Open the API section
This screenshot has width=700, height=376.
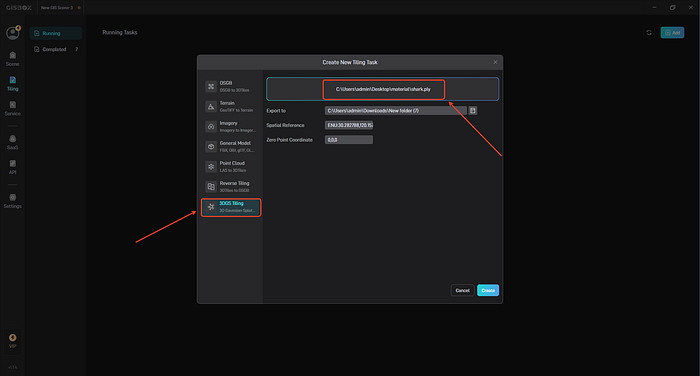pyautogui.click(x=12, y=167)
